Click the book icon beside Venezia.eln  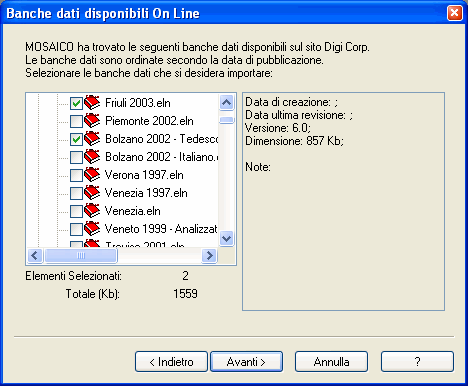click(92, 211)
